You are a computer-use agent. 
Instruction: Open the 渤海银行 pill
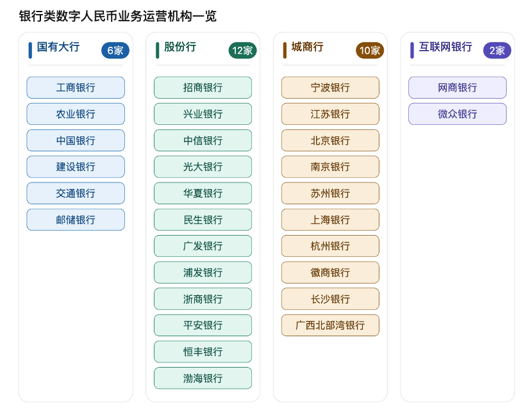click(203, 378)
